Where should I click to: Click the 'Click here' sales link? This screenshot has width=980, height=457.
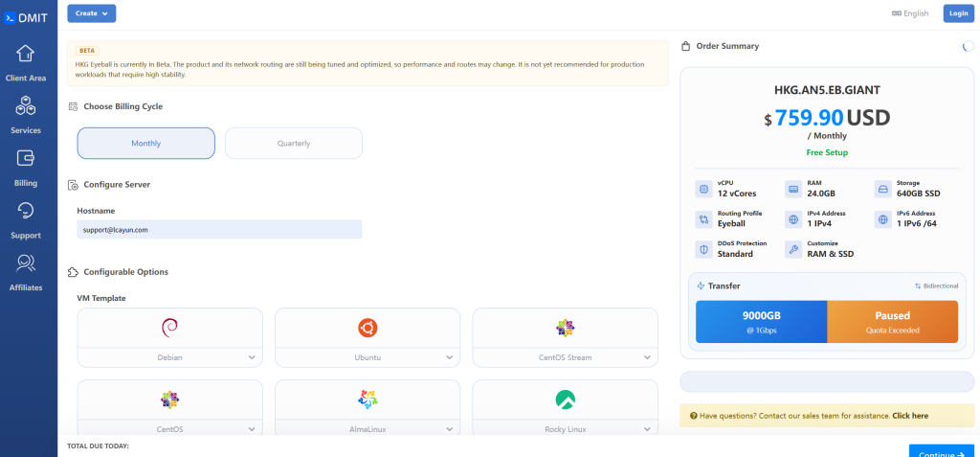pyautogui.click(x=910, y=416)
